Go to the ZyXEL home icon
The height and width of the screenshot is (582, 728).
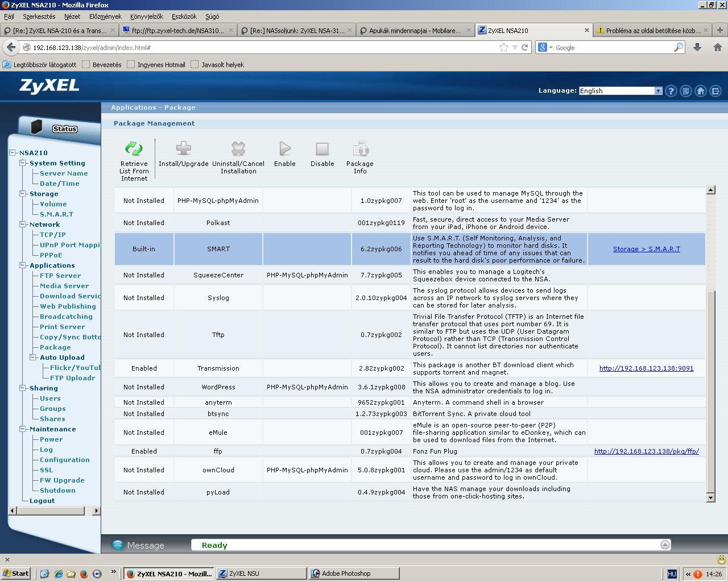coord(701,91)
